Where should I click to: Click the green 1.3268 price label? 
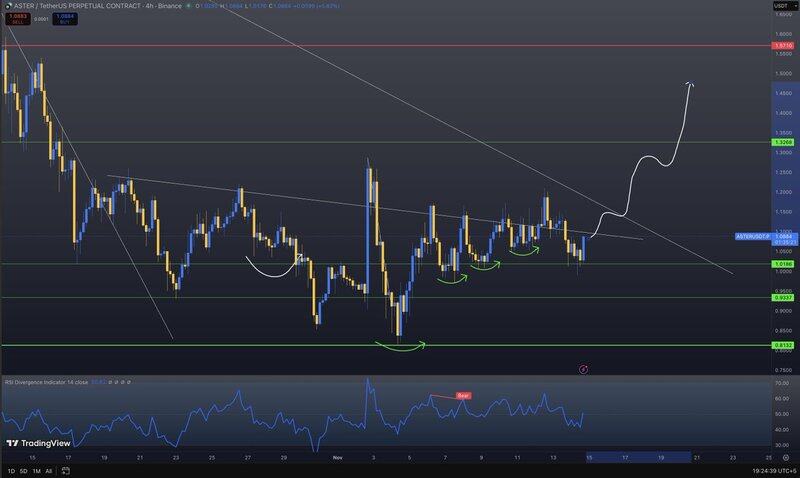pos(783,143)
